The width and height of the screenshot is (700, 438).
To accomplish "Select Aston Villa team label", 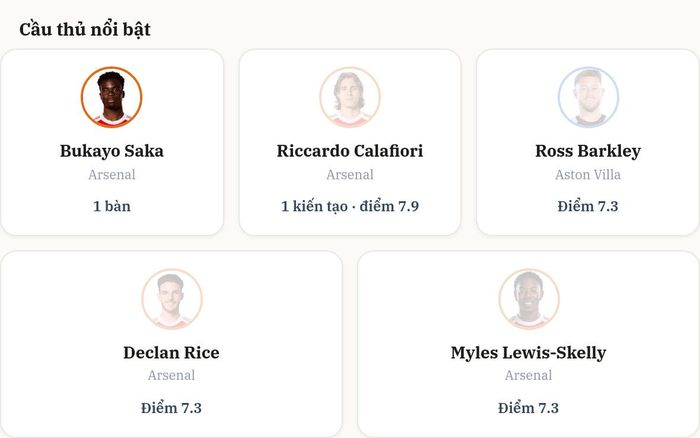I will click(x=588, y=175).
